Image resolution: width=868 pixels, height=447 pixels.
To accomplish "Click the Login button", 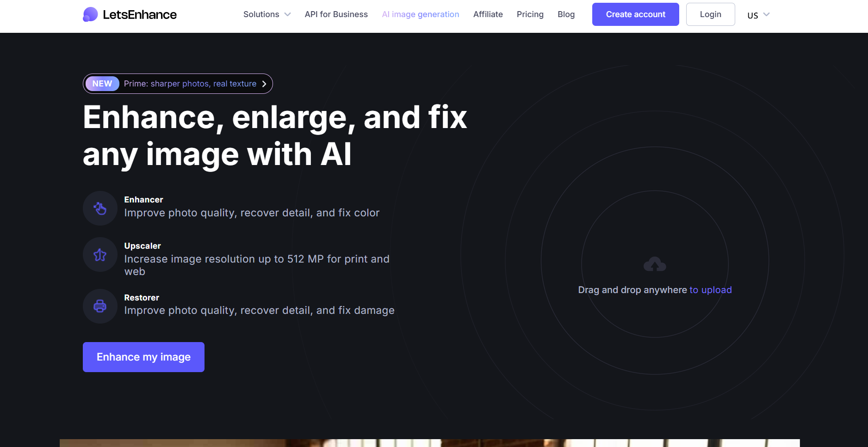I will (x=711, y=14).
